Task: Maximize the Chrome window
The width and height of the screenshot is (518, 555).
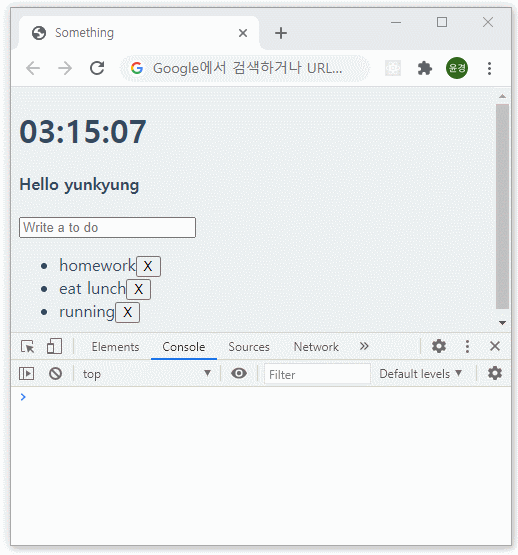Action: click(x=442, y=22)
